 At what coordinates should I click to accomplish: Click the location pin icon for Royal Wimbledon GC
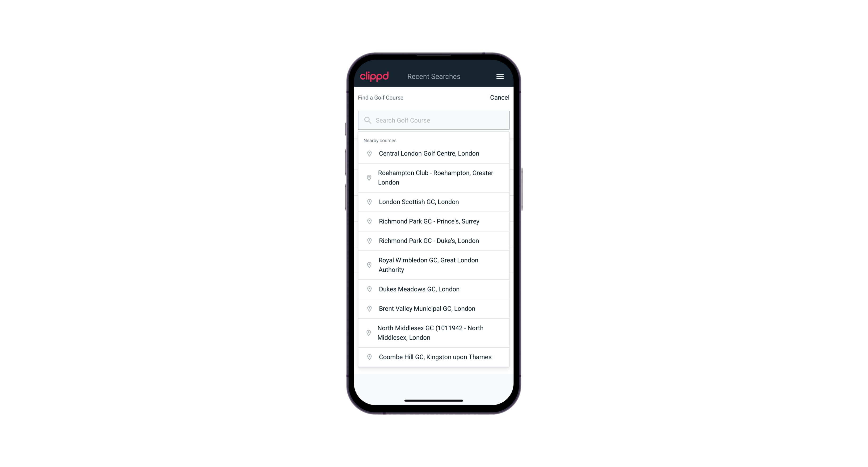tap(368, 265)
